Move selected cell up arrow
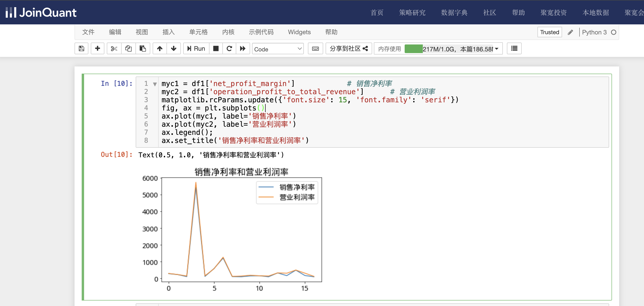This screenshot has height=306, width=644. tap(160, 49)
